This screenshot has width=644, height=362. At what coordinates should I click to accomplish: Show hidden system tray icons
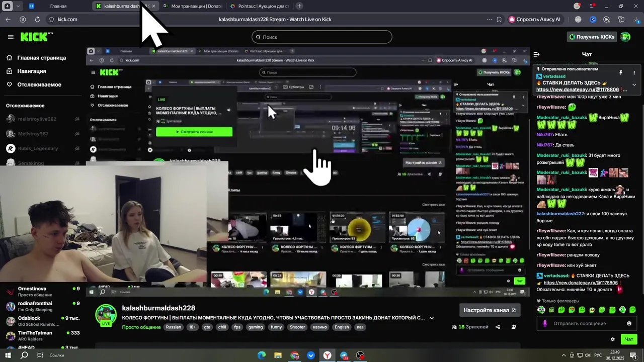tap(563, 355)
